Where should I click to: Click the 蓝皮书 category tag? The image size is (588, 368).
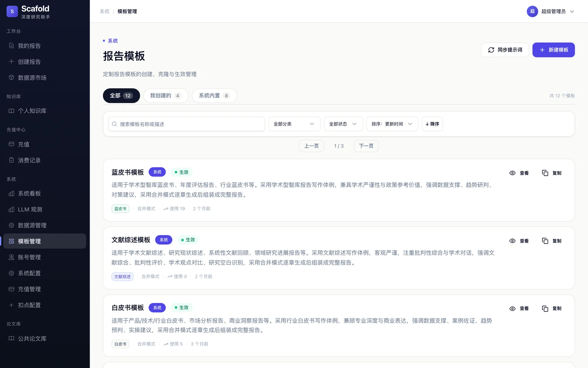[120, 209]
